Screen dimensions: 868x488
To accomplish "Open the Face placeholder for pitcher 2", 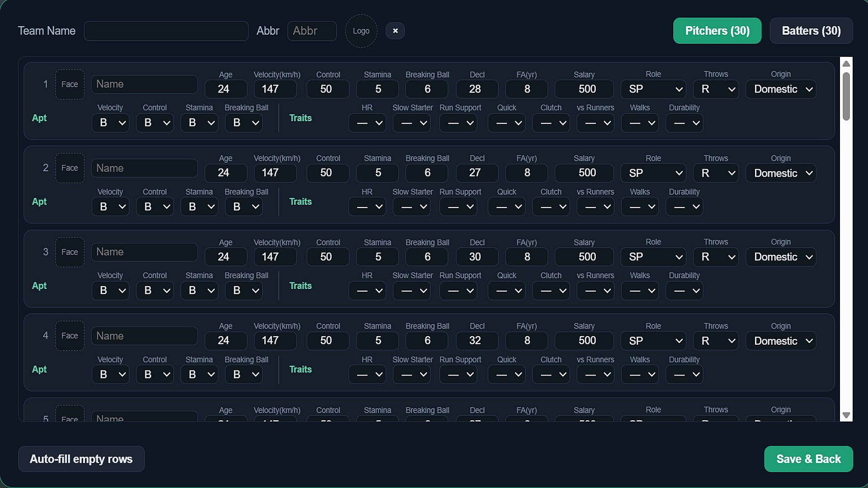I will point(70,168).
